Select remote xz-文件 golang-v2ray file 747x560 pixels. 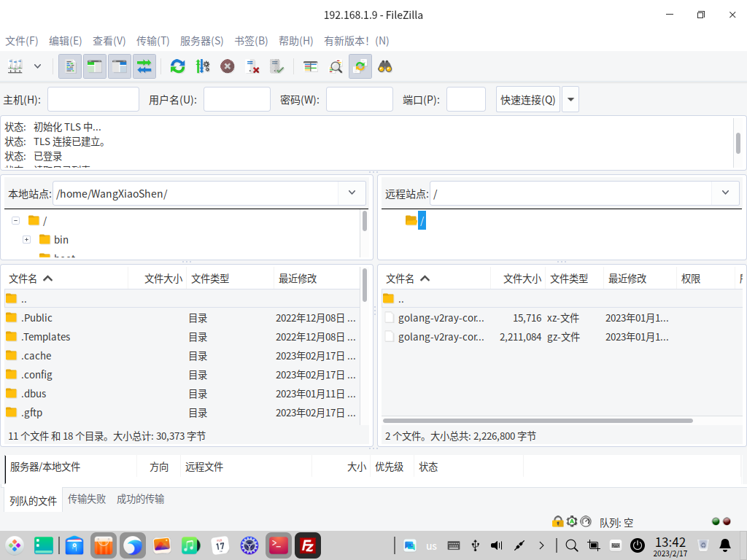562,318
